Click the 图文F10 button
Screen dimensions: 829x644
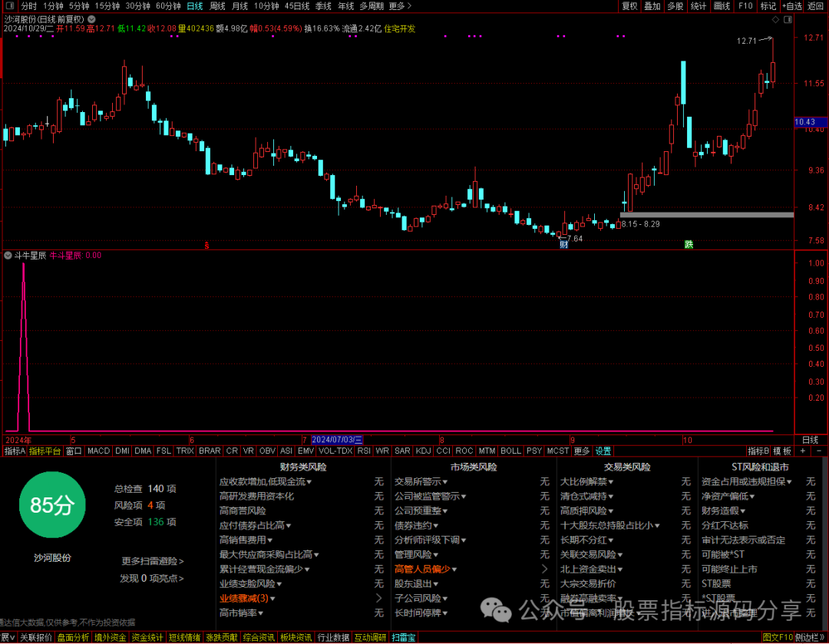click(x=777, y=638)
